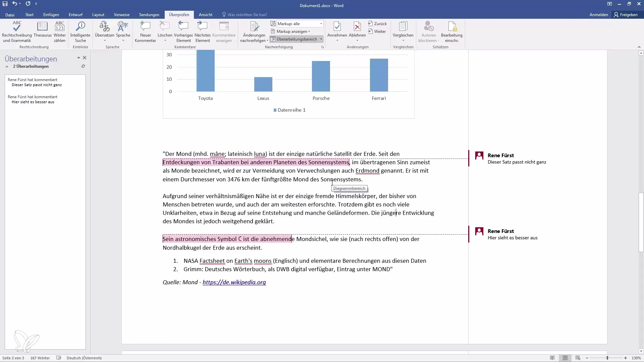The height and width of the screenshot is (362, 644).
Task: Click the Anmelden sign-in link
Action: (x=599, y=15)
